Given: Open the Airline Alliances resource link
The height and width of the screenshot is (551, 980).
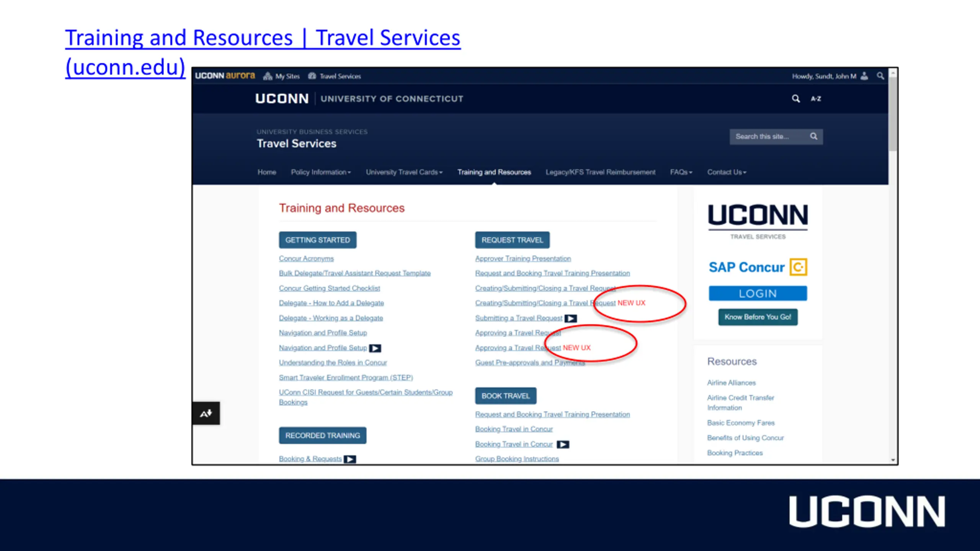Looking at the screenshot, I should click(x=732, y=383).
